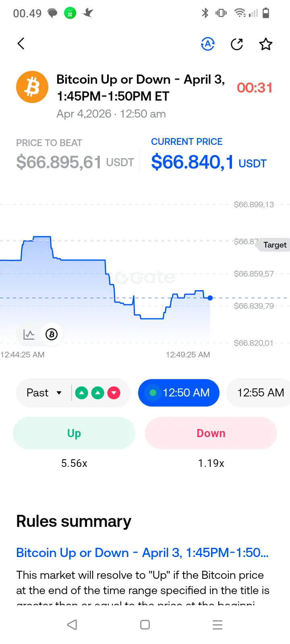Screen dimensions: 290x644
Task: Tap the red down-arrow past result indicator
Action: [x=114, y=393]
